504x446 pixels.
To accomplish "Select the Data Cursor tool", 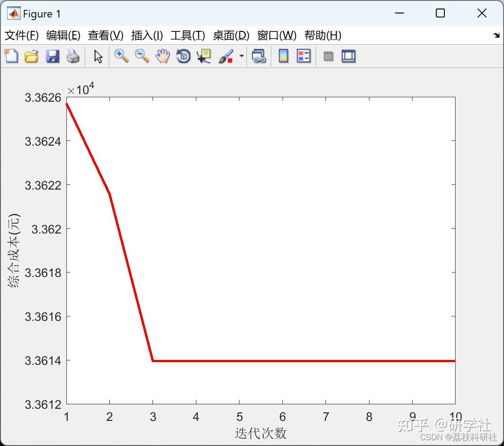I will click(x=204, y=56).
